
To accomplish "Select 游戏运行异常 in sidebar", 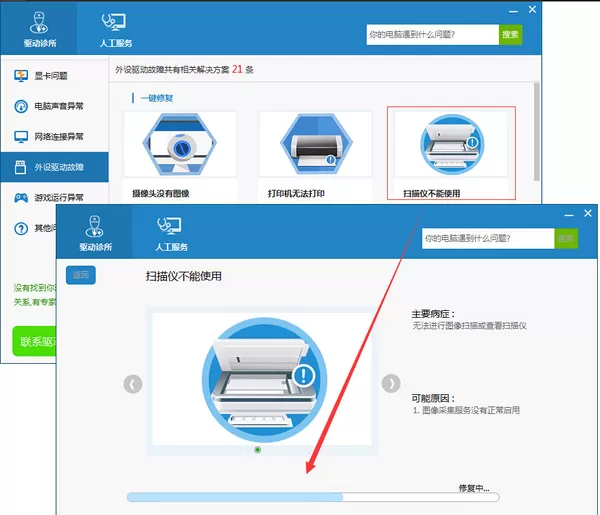I will 54,197.
